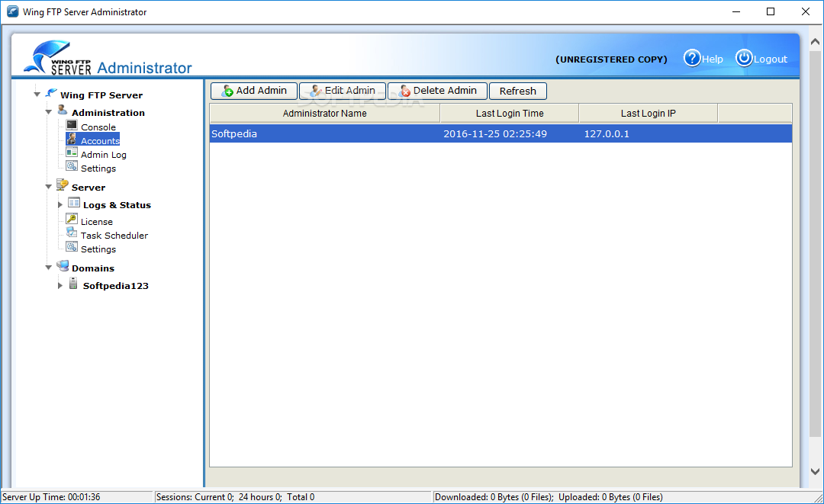The width and height of the screenshot is (824, 504).
Task: Click the scrollbar down arrow
Action: coord(815,471)
